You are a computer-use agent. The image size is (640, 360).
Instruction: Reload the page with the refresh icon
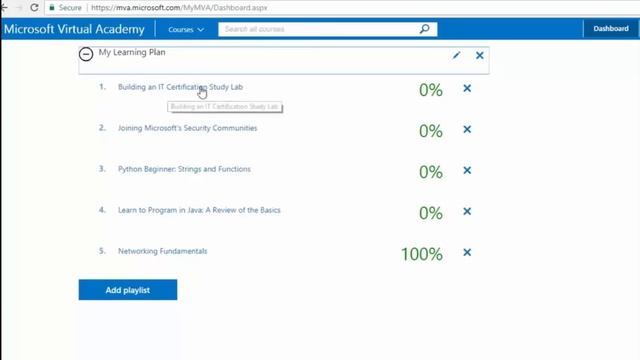pos(34,7)
